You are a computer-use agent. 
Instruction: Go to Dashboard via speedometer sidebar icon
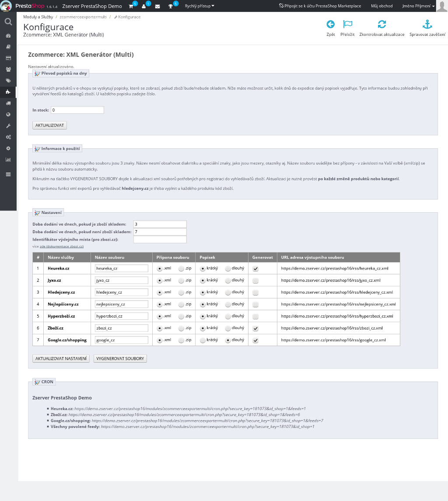[8, 36]
